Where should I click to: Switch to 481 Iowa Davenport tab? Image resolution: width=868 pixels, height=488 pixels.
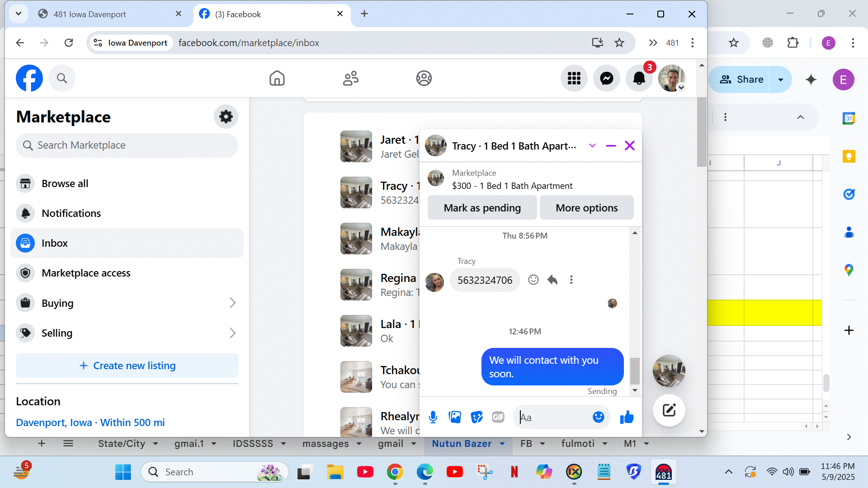click(90, 14)
